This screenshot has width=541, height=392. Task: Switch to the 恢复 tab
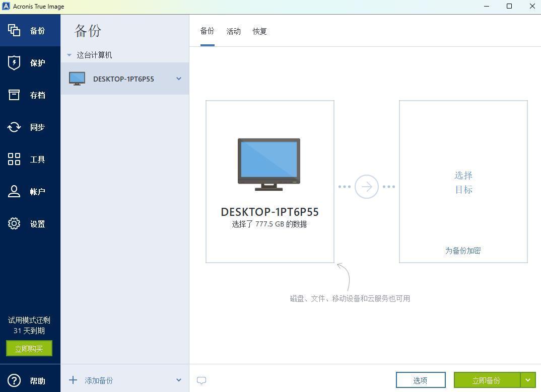[x=259, y=31]
